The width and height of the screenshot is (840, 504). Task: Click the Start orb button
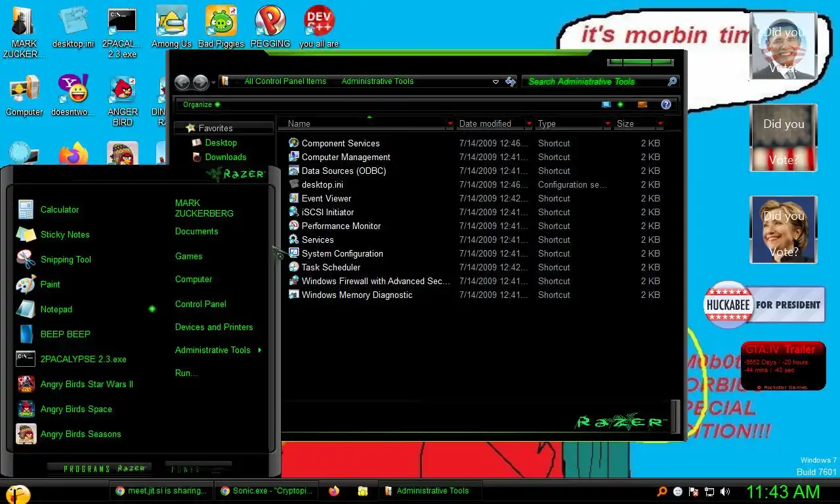18,493
